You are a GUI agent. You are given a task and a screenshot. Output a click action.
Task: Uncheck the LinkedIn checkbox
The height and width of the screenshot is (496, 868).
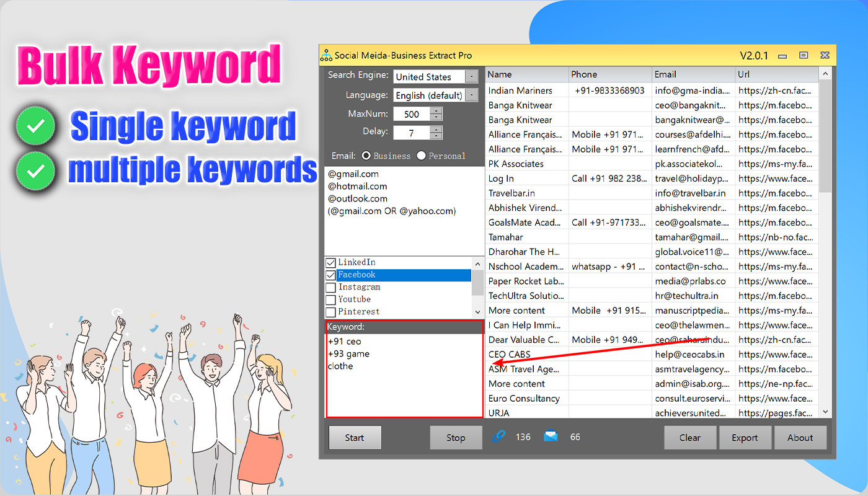[x=330, y=263]
